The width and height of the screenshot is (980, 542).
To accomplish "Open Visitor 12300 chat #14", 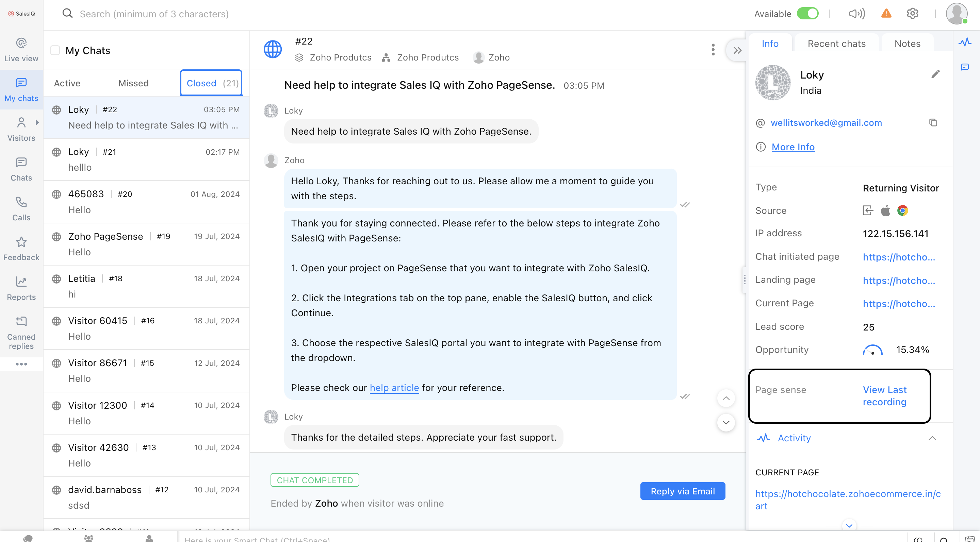I will pyautogui.click(x=146, y=413).
